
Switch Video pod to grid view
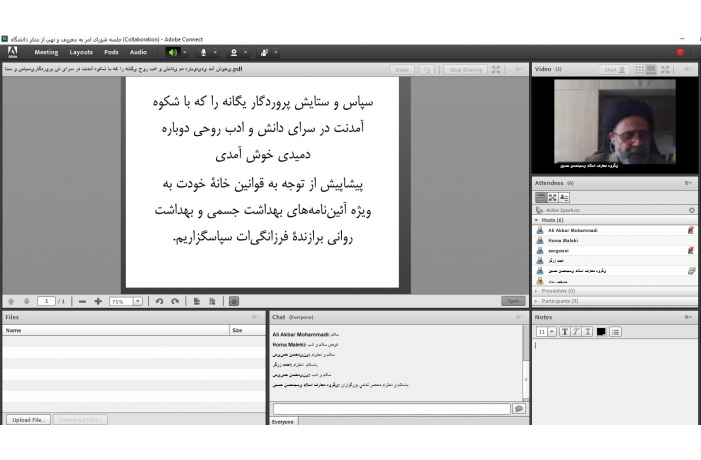[639, 69]
